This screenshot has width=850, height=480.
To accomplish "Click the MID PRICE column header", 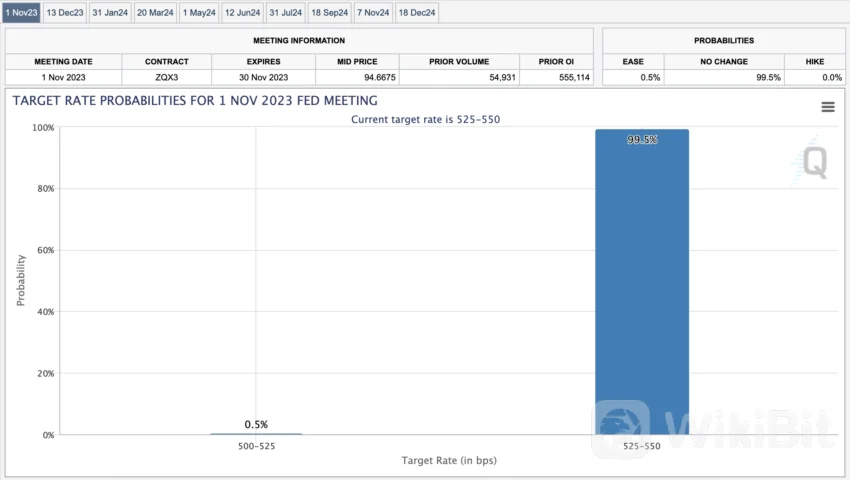I will pyautogui.click(x=357, y=61).
